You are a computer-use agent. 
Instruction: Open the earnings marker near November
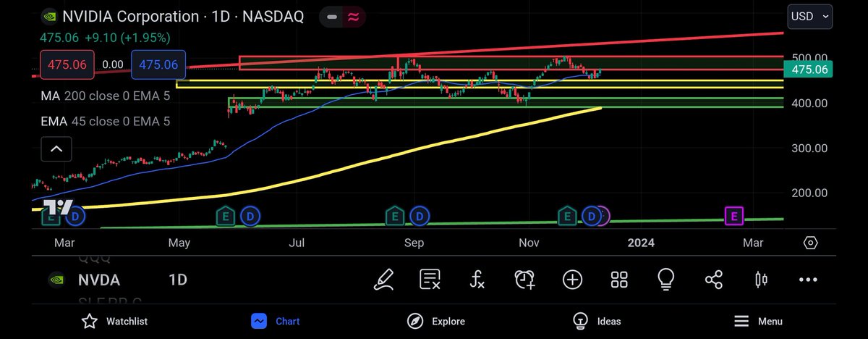tap(568, 215)
